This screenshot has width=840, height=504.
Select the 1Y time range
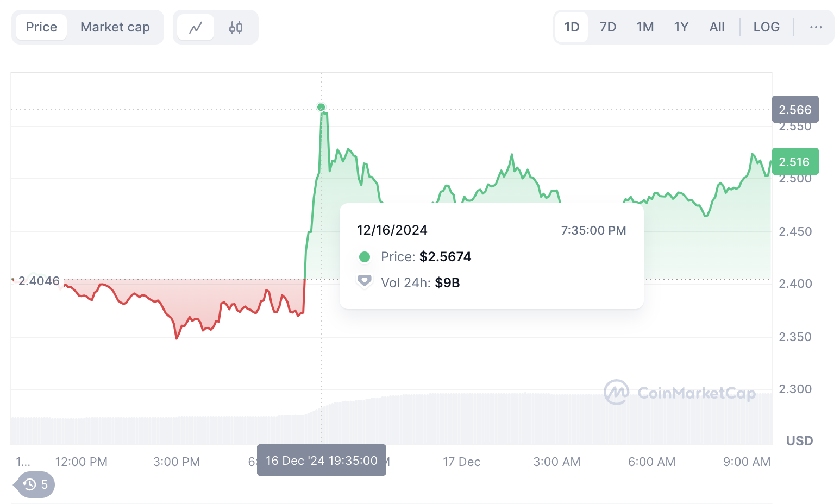[x=681, y=27]
